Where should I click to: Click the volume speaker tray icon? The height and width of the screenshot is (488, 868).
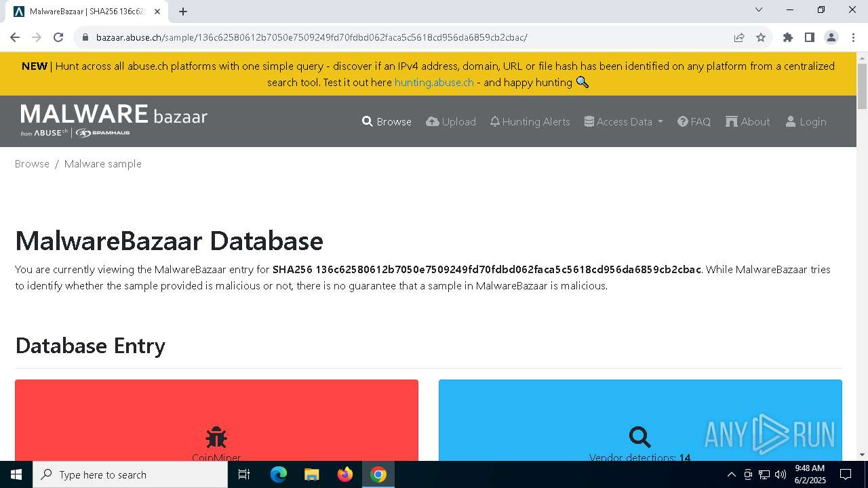coord(781,474)
